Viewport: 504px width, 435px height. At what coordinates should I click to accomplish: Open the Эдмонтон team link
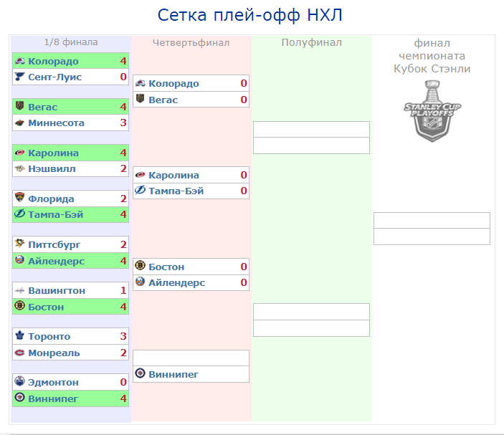pyautogui.click(x=53, y=382)
